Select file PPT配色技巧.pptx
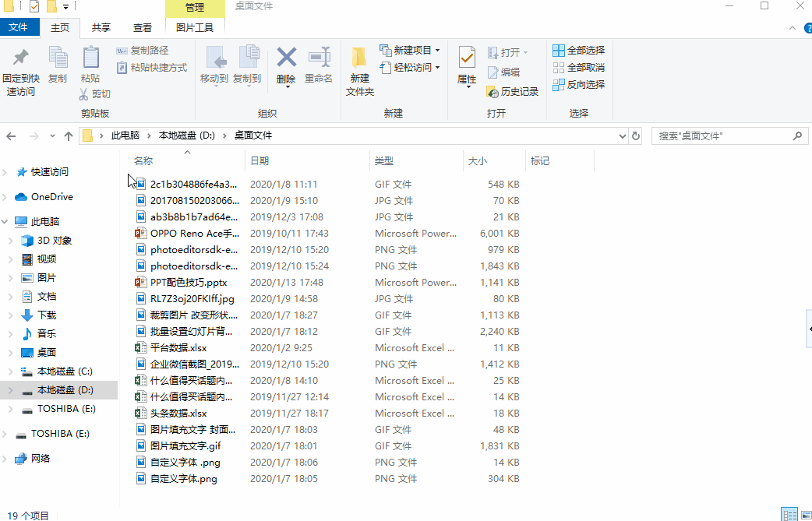This screenshot has width=812, height=521. click(x=189, y=283)
